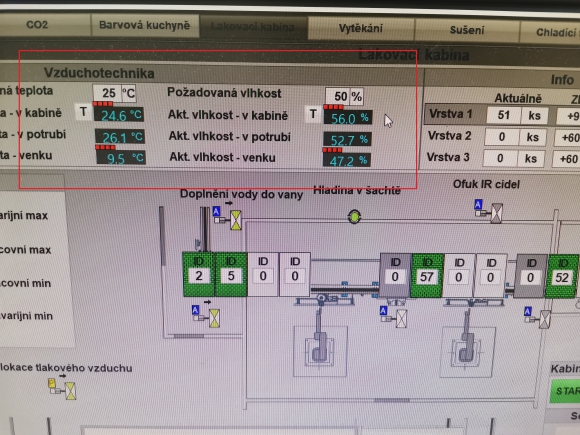The image size is (580, 435).
Task: Select the green carrier box ID 57
Action: click(x=427, y=276)
